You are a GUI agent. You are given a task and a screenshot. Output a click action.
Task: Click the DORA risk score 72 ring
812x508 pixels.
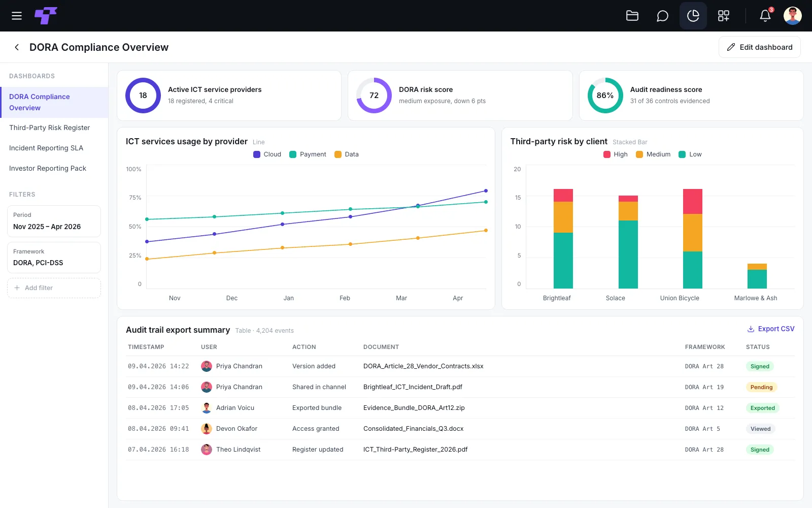[374, 96]
